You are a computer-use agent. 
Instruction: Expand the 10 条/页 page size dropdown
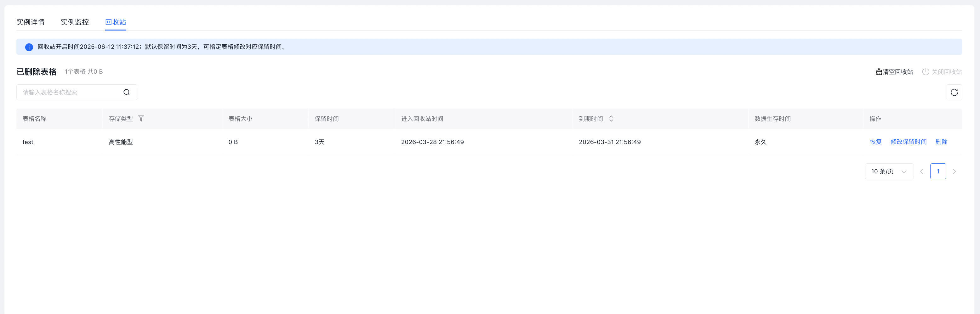[889, 171]
